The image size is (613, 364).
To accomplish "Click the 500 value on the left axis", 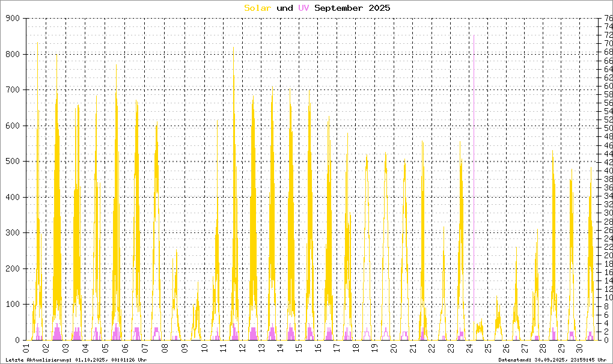I will [x=13, y=162].
